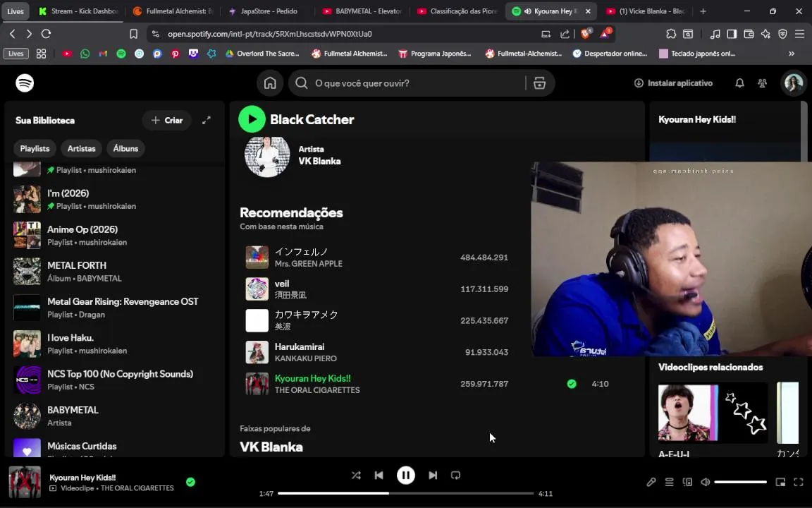Enter full screen mode icon
Image resolution: width=812 pixels, height=508 pixels.
(799, 482)
